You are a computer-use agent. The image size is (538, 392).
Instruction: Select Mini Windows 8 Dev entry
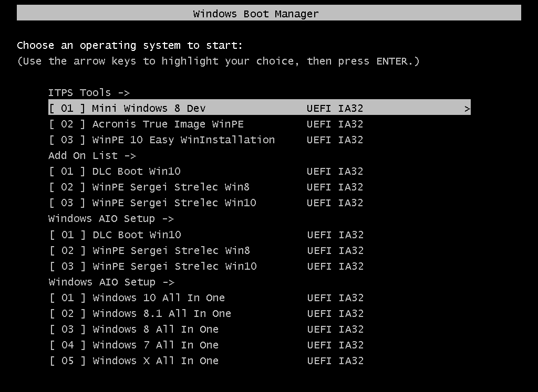(x=260, y=108)
